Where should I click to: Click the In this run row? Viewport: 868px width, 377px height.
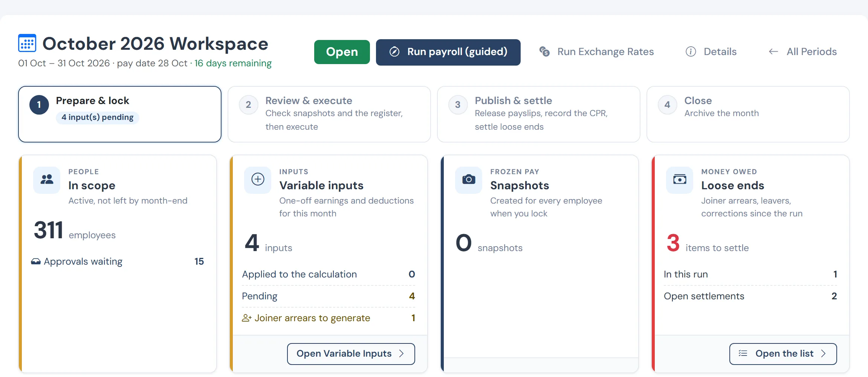click(750, 274)
